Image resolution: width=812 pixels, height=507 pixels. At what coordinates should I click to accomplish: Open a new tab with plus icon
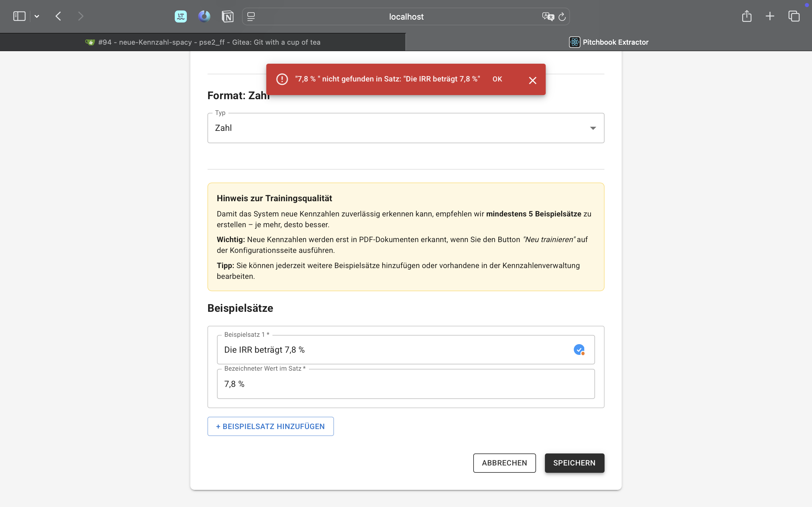(770, 16)
